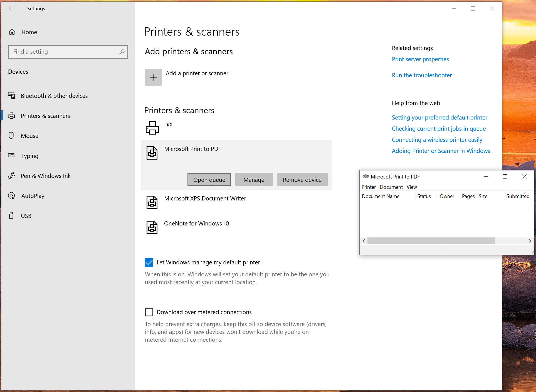Click the OneNote for Windows 10 icon
The height and width of the screenshot is (392, 536).
152,227
